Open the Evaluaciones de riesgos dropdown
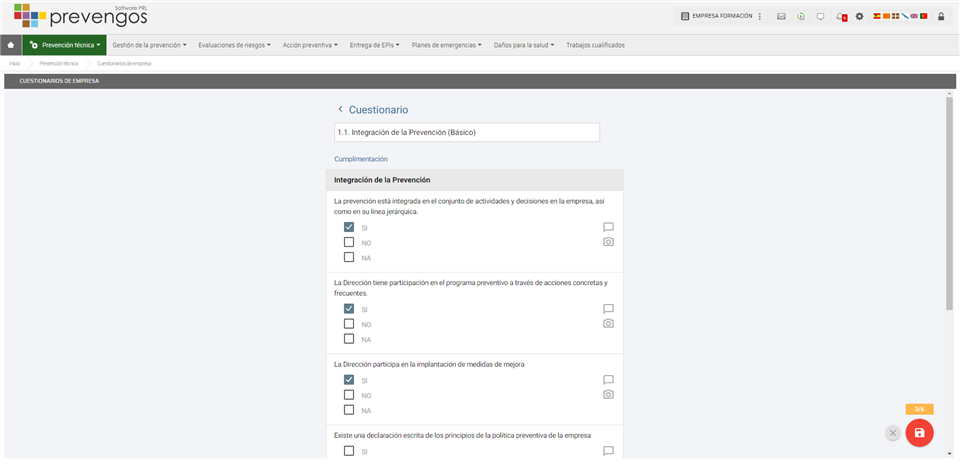The image size is (960, 464). click(x=234, y=45)
